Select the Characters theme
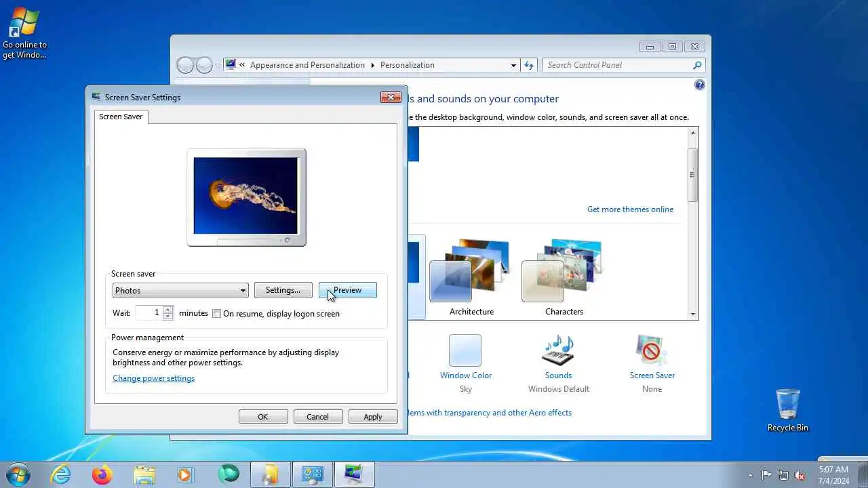Viewport: 868px width, 488px height. click(x=564, y=278)
